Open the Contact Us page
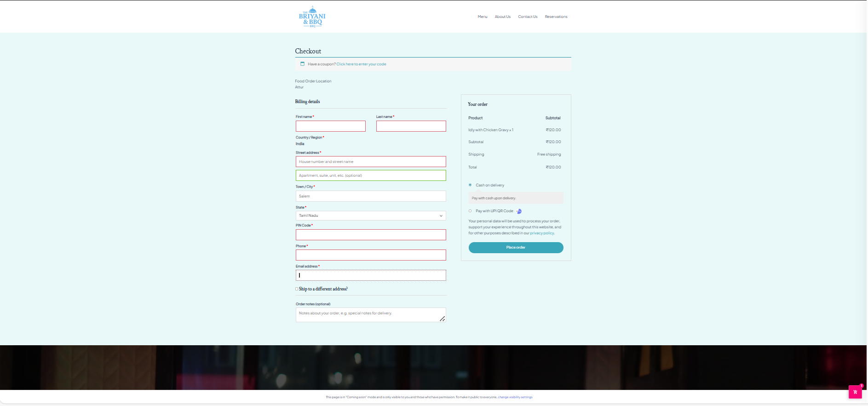This screenshot has height=406, width=868. tap(527, 17)
